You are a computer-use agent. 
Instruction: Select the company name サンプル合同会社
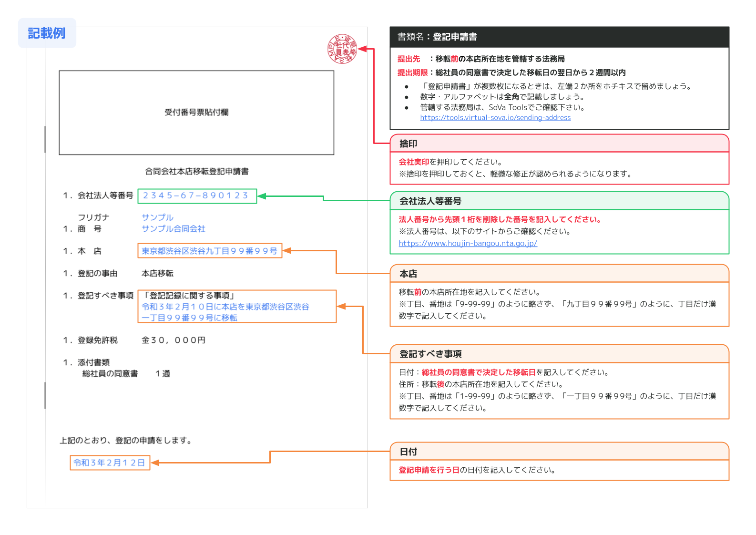click(174, 229)
